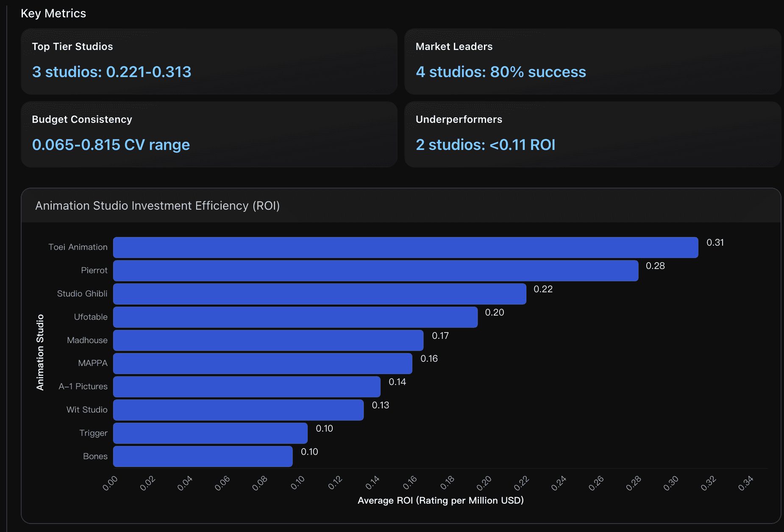This screenshot has height=532, width=784.
Task: Click the A-1 Pictures ROI bar
Action: coord(247,387)
